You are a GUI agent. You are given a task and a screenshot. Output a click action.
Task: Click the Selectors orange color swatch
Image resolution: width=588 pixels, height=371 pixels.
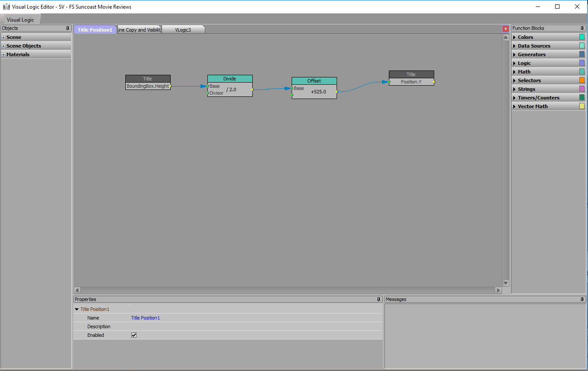(x=582, y=80)
